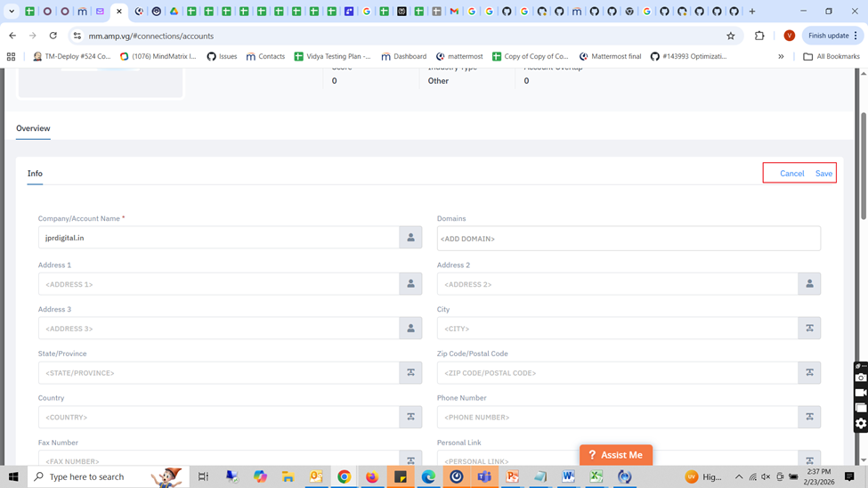
Task: Bookmark this page with the star icon
Action: click(x=731, y=37)
